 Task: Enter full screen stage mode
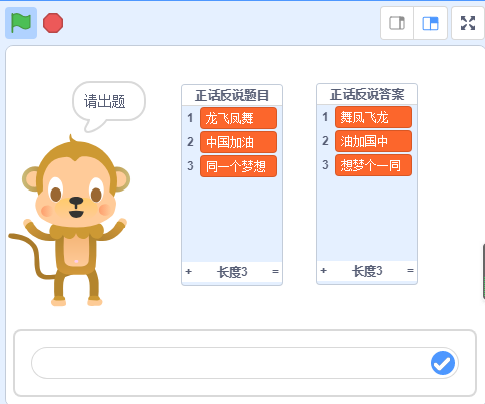point(468,23)
